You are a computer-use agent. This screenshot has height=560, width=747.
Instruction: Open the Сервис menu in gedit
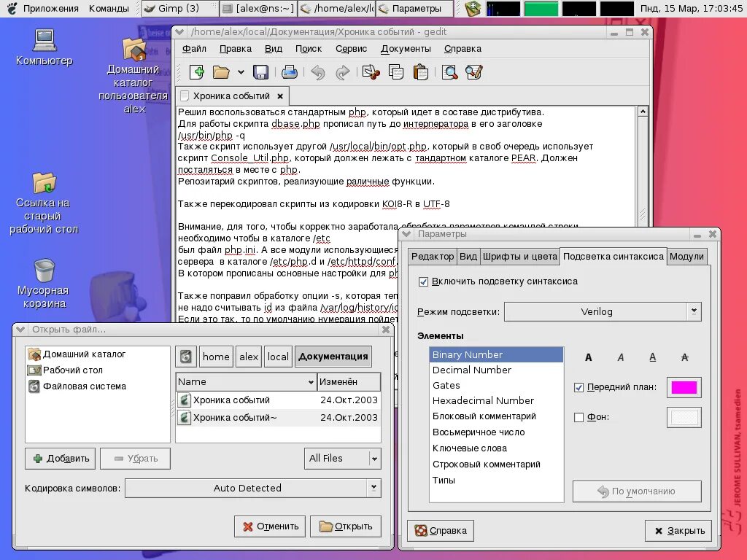pyautogui.click(x=351, y=49)
